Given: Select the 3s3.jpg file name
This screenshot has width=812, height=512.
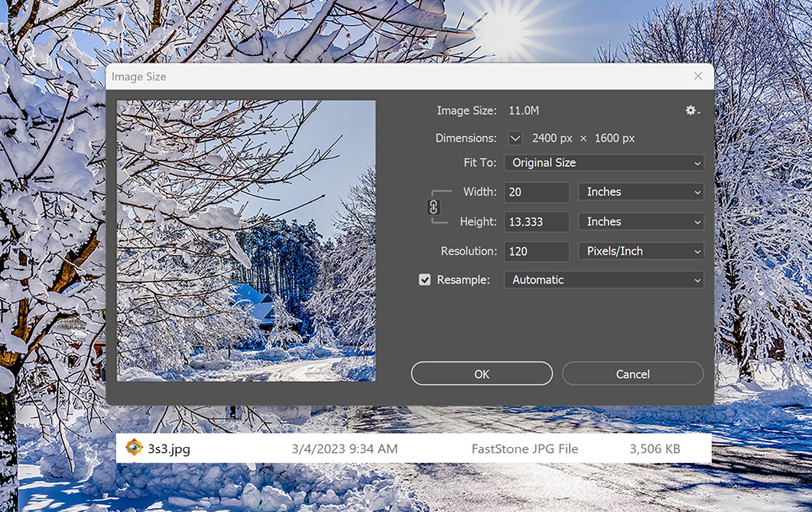Looking at the screenshot, I should click(x=169, y=448).
